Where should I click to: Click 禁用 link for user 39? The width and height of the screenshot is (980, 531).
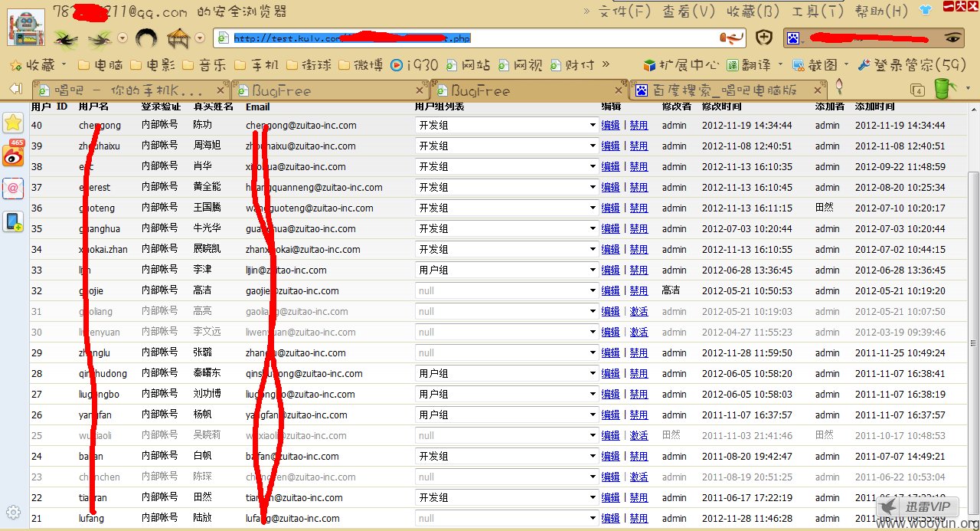(639, 146)
